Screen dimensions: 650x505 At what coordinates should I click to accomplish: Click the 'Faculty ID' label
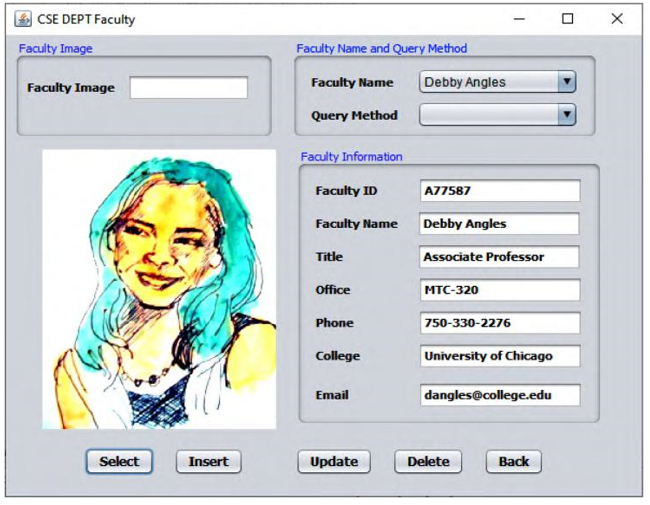(x=347, y=191)
